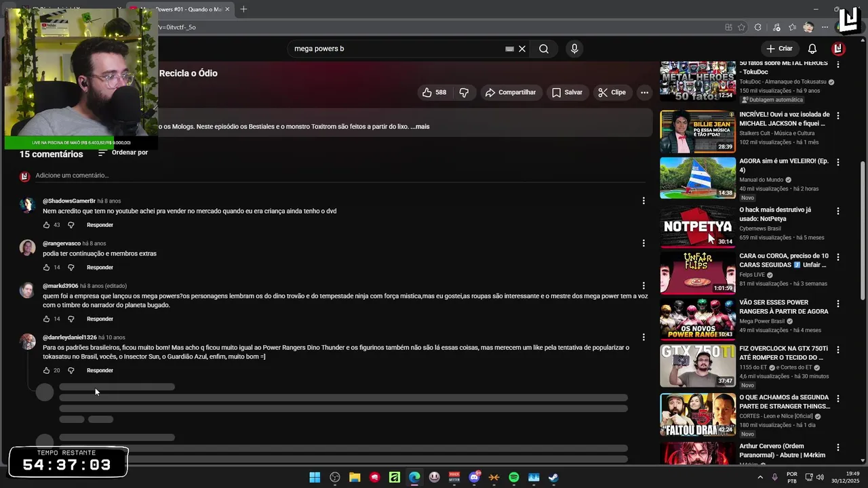868x488 pixels.
Task: Like the @markd3906 comment
Action: click(x=47, y=319)
